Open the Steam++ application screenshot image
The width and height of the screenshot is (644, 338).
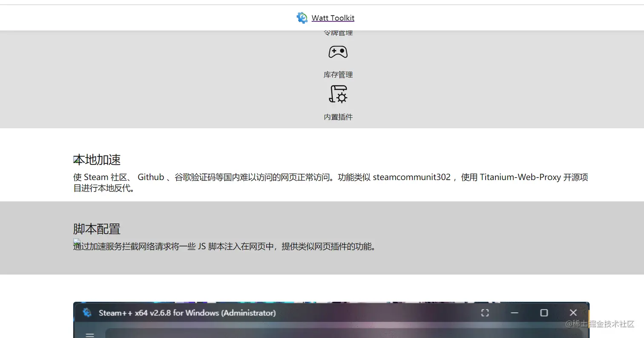(331, 320)
